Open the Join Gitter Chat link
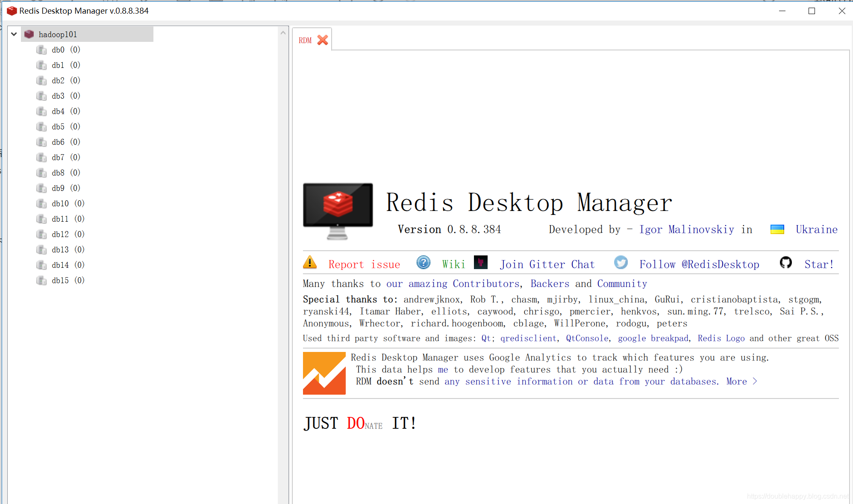 pyautogui.click(x=547, y=264)
